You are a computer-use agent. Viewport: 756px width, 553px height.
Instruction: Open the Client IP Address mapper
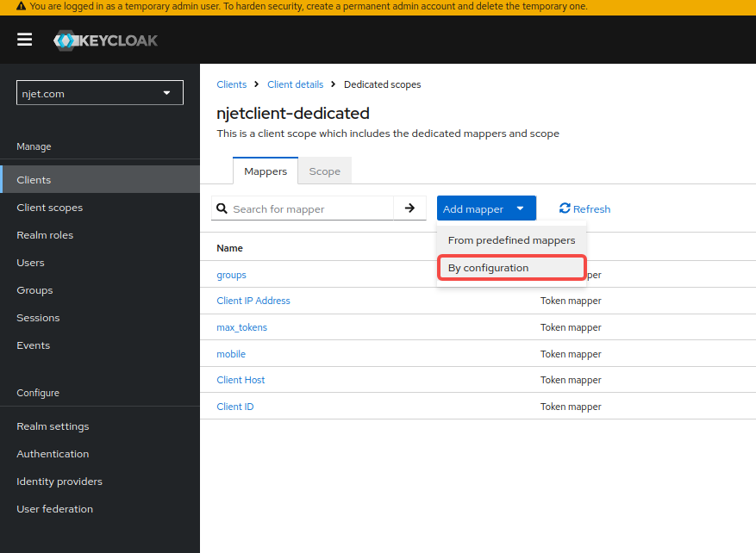253,301
